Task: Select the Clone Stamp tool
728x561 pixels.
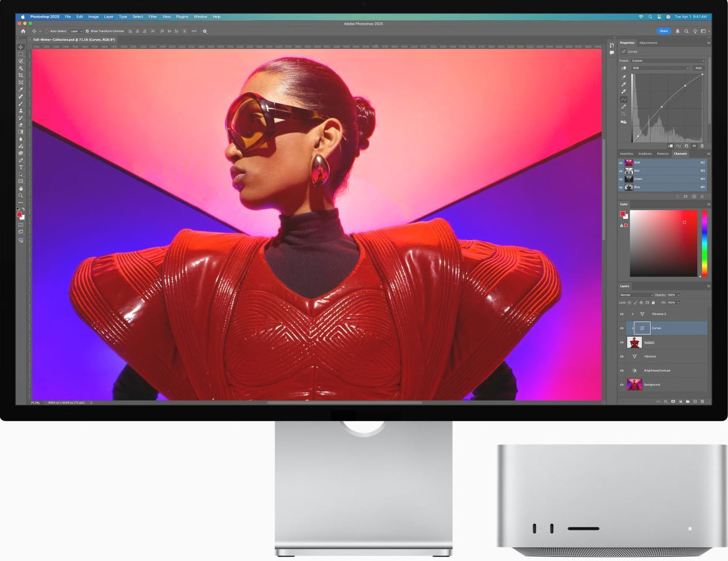Action: point(21,110)
